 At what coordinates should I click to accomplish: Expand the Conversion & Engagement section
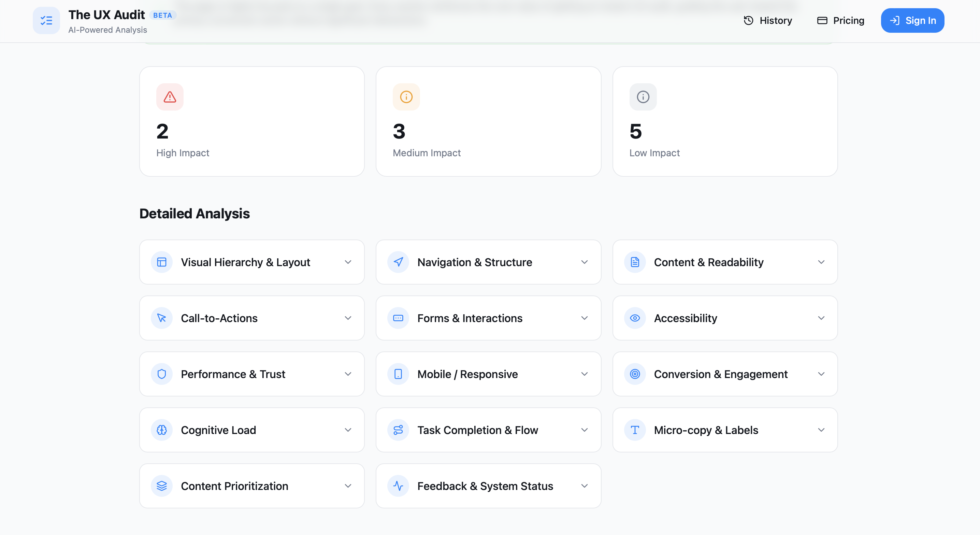click(x=821, y=374)
